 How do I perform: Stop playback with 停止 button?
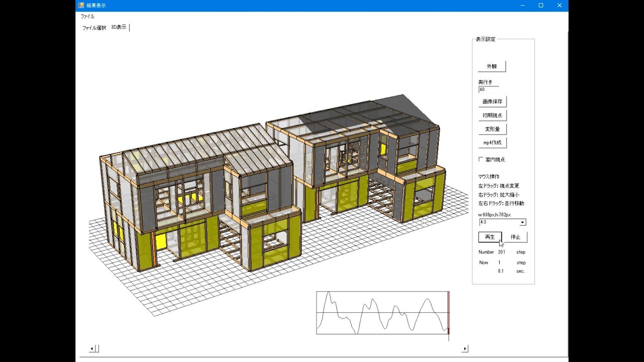click(515, 237)
